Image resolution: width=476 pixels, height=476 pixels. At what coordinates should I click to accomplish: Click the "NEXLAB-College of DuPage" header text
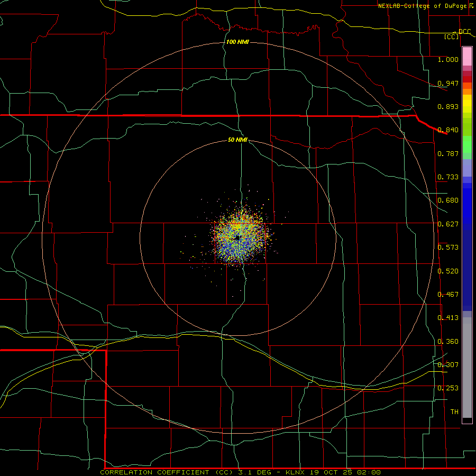[423, 6]
